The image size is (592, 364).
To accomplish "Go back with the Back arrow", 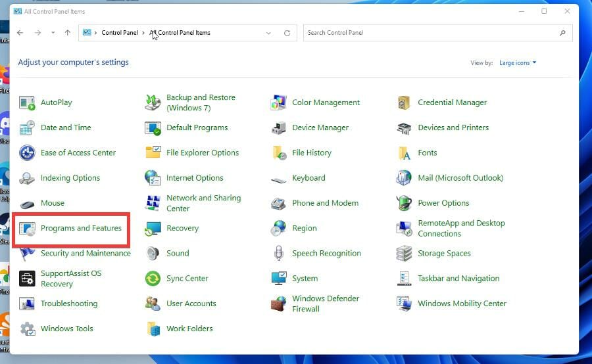I will coord(20,33).
